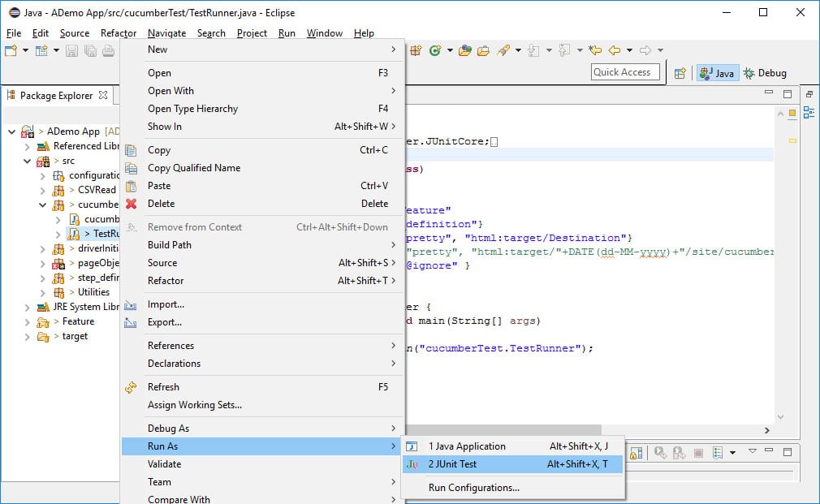Viewport: 820px width, 504px height.
Task: Click the Display Selected Console icon
Action: coord(718,453)
